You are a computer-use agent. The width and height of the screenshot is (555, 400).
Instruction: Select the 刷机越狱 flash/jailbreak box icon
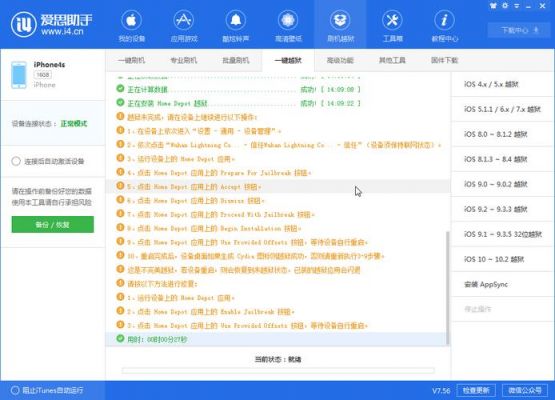pyautogui.click(x=340, y=21)
